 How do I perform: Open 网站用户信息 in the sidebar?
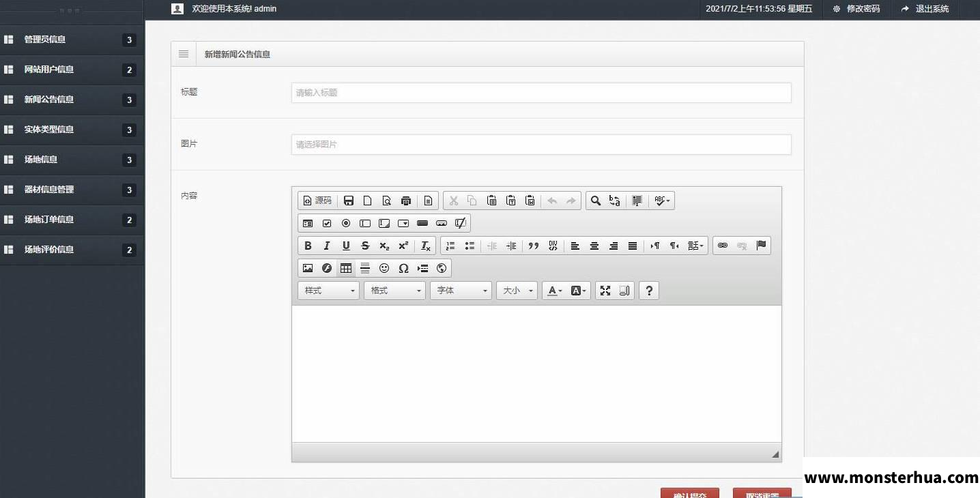[72, 70]
